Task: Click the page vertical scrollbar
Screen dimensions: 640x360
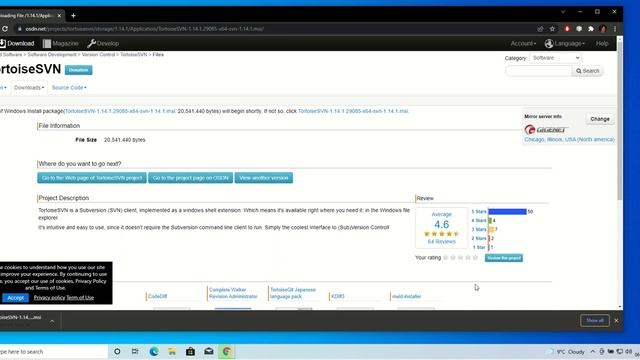Action: 620,122
